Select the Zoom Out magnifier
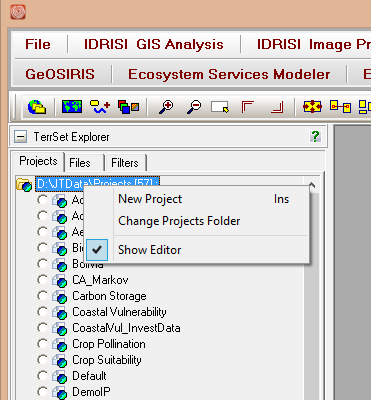This screenshot has height=400, width=371. click(x=194, y=107)
